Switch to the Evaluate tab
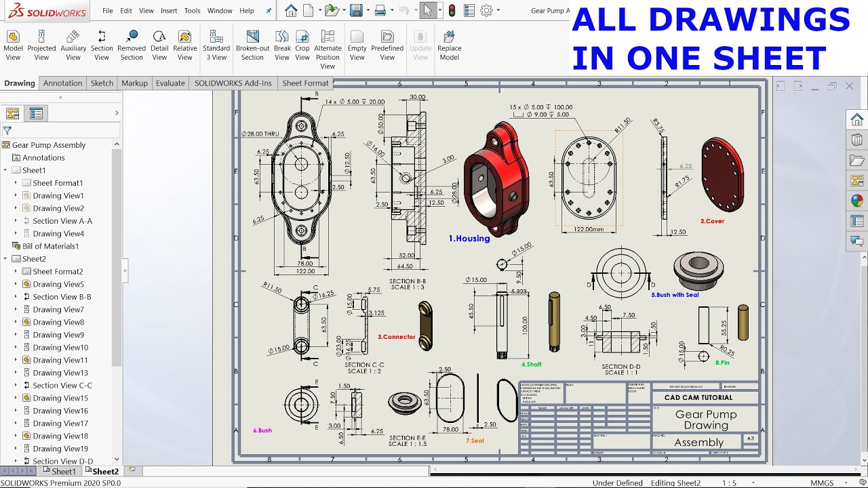Screen dimensions: 868x488 coord(170,83)
